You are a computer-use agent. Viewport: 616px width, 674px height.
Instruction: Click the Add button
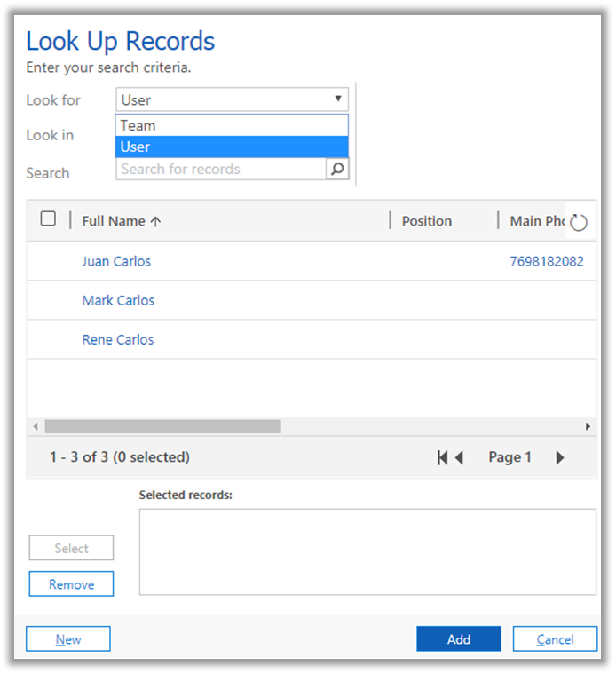click(x=458, y=639)
